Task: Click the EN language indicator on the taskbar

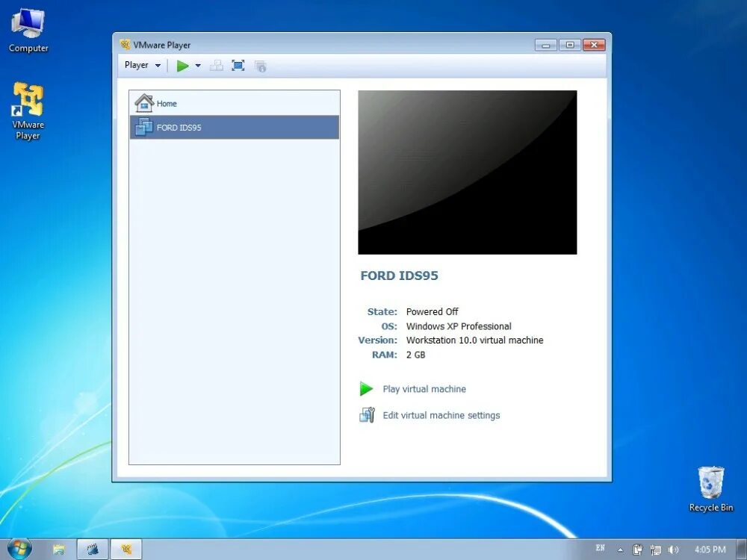Action: [x=601, y=548]
